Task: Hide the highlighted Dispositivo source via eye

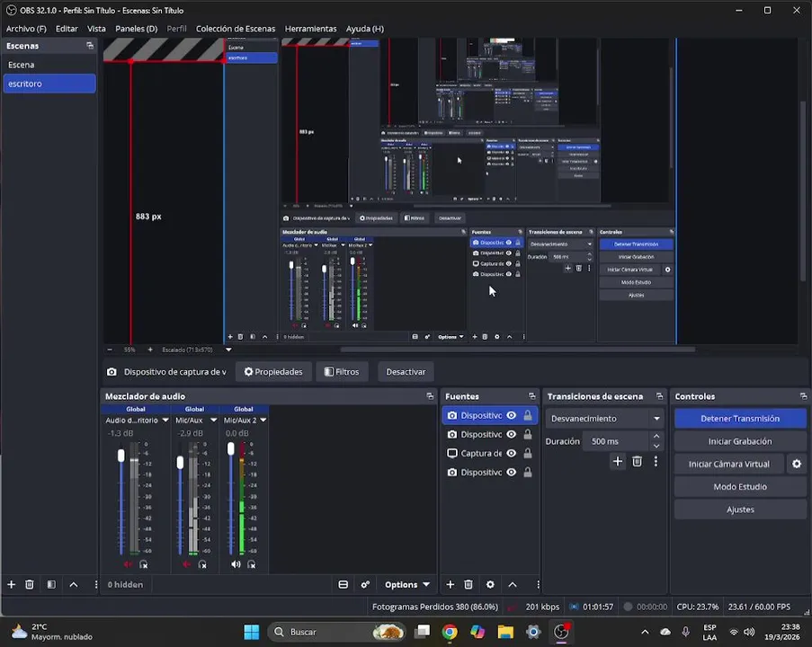Action: pos(511,415)
